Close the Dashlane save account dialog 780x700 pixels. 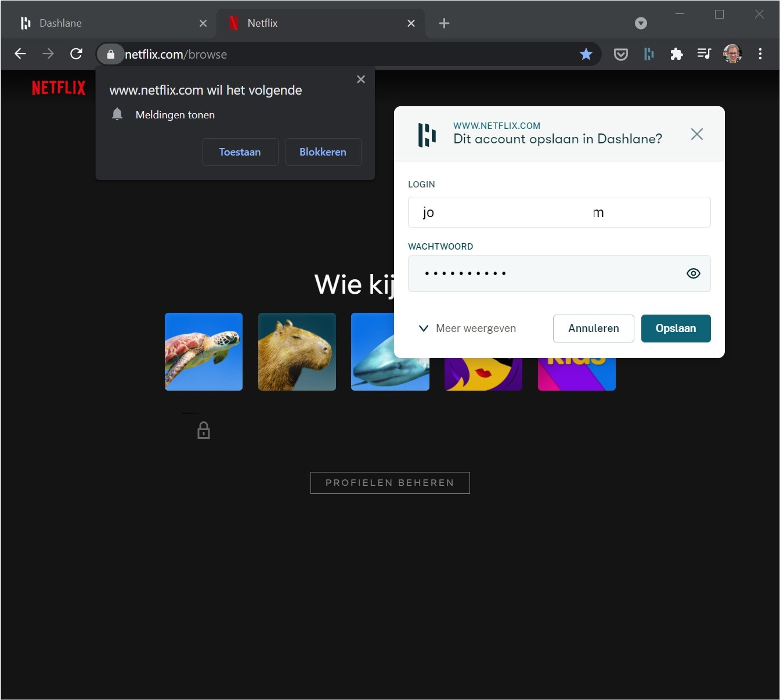point(697,134)
